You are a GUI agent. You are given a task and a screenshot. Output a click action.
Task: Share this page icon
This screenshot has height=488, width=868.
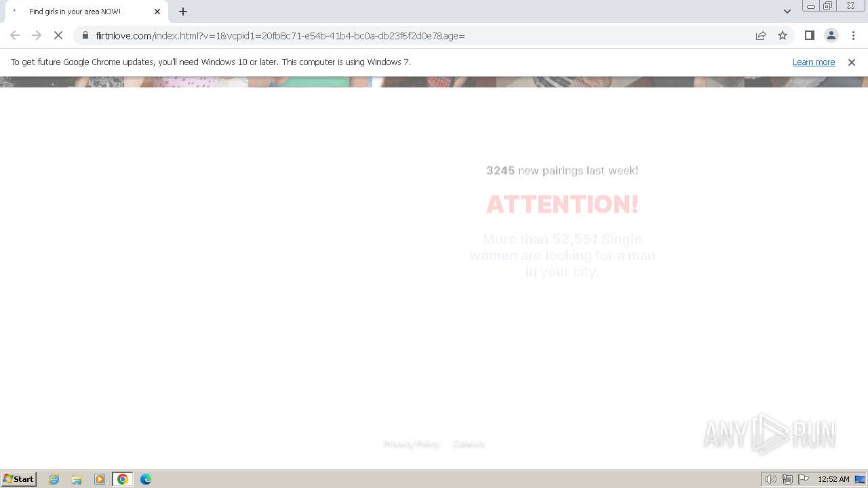[x=761, y=35]
